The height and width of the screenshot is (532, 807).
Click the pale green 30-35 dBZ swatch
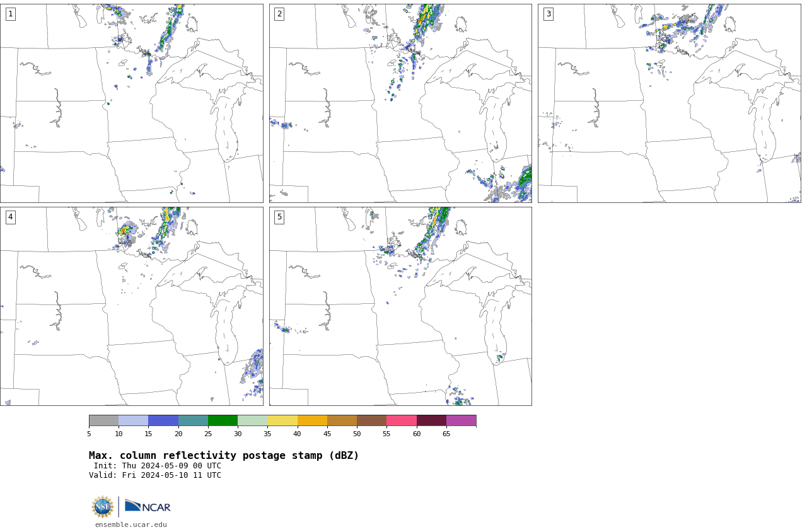tap(252, 420)
